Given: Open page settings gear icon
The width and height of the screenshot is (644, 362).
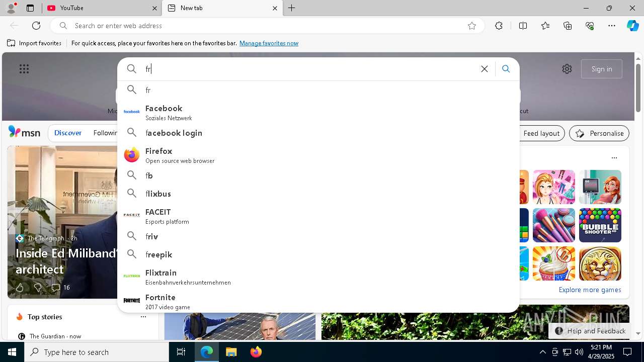Looking at the screenshot, I should pos(567,69).
